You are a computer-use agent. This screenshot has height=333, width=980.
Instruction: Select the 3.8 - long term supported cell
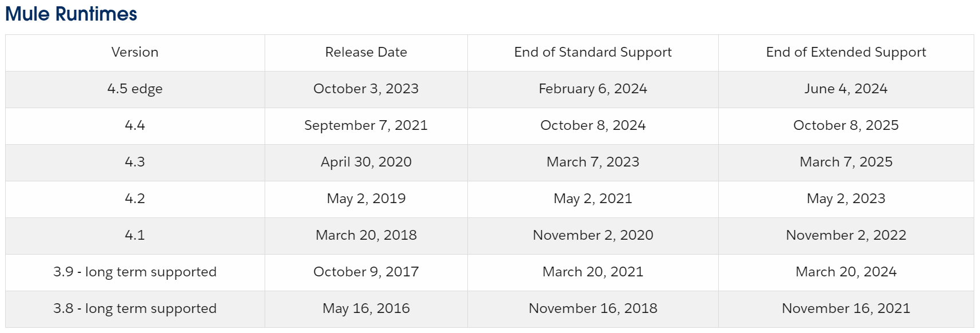(135, 308)
